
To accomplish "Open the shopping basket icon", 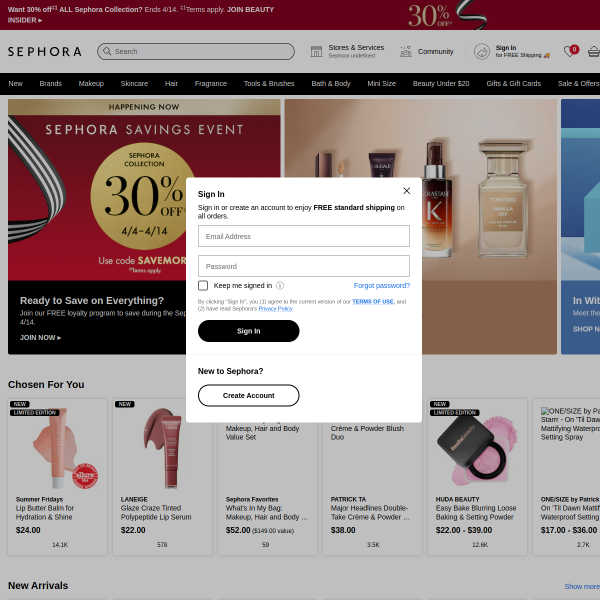I will point(594,51).
